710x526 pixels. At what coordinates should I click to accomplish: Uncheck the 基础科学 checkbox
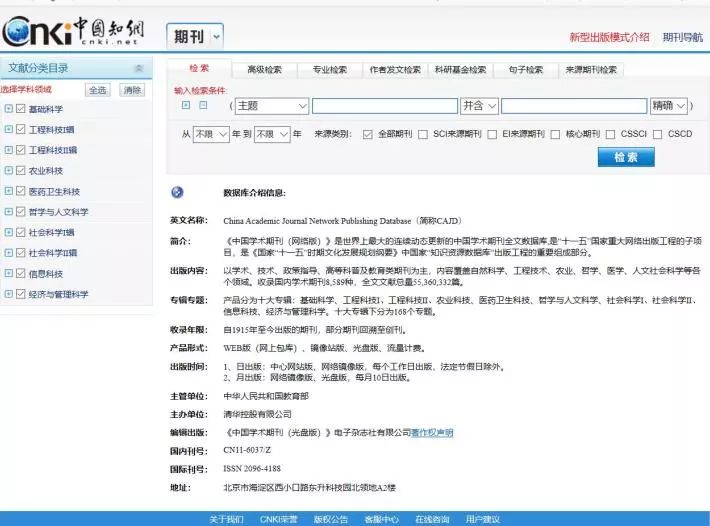pos(20,109)
